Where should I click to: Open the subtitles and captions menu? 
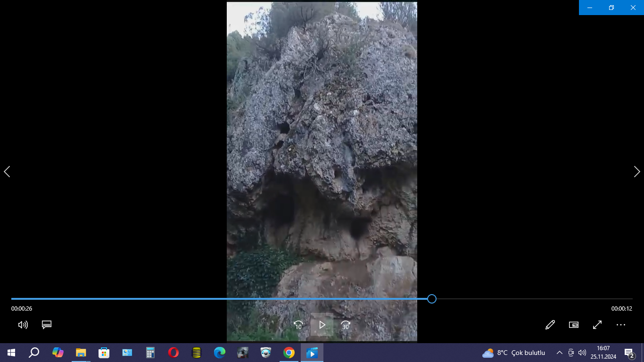tap(46, 325)
